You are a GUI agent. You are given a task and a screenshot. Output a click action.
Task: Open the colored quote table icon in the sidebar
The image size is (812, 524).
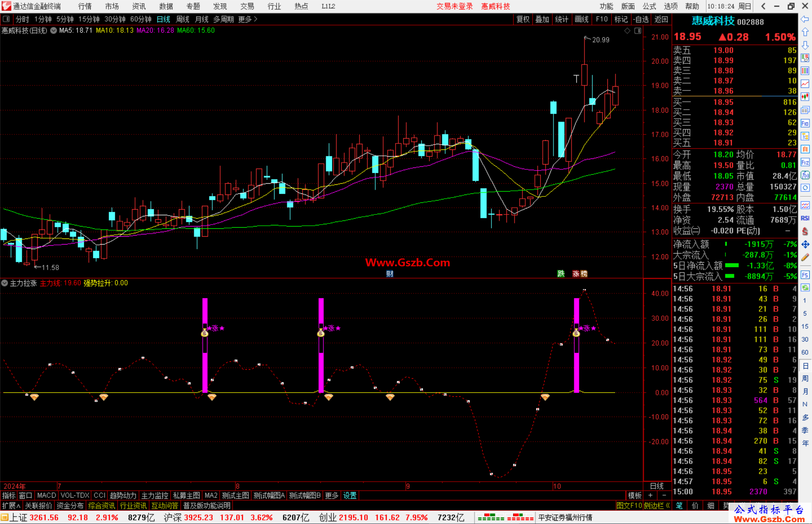pos(805,71)
